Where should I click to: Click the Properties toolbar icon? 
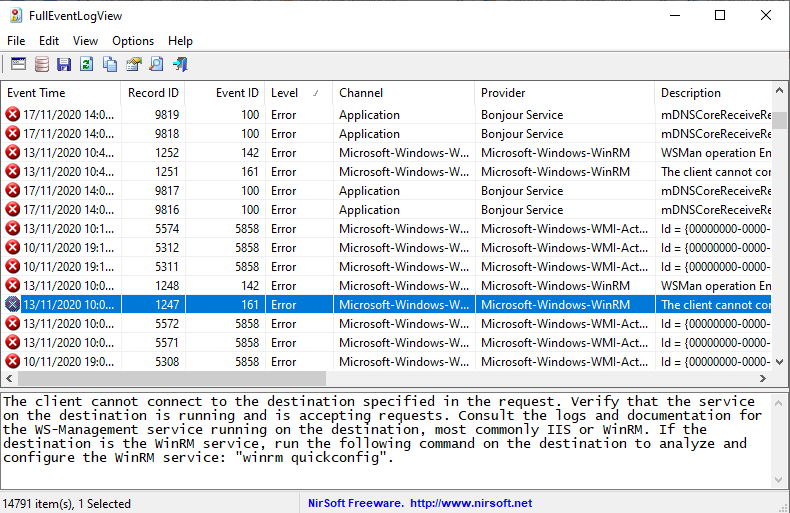click(133, 65)
